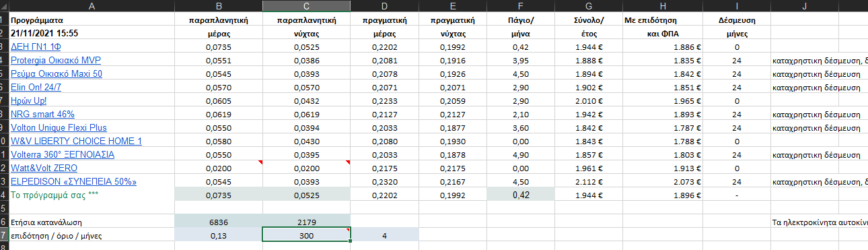The image size is (868, 250).
Task: Click the W&V LIBERTY CHOICE HOME 1 link
Action: click(77, 142)
